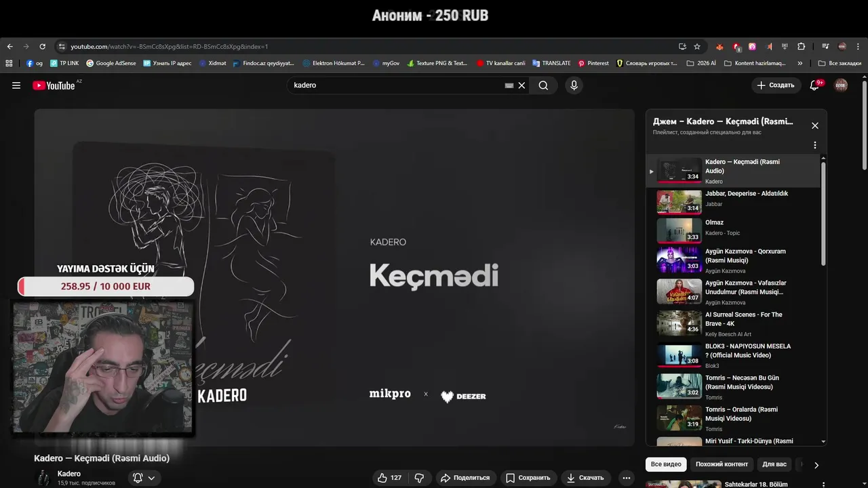Play Olmaz by Kadero - Topic
This screenshot has width=868, height=488.
tap(734, 230)
